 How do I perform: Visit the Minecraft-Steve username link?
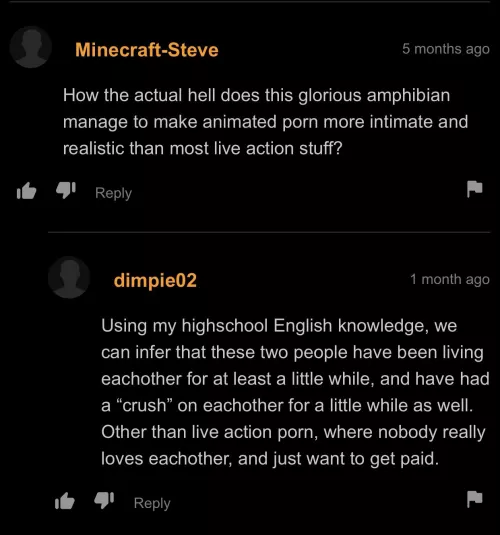point(147,50)
